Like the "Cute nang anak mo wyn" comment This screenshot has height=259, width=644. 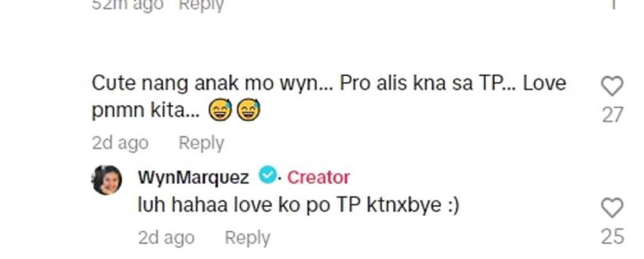(x=612, y=86)
